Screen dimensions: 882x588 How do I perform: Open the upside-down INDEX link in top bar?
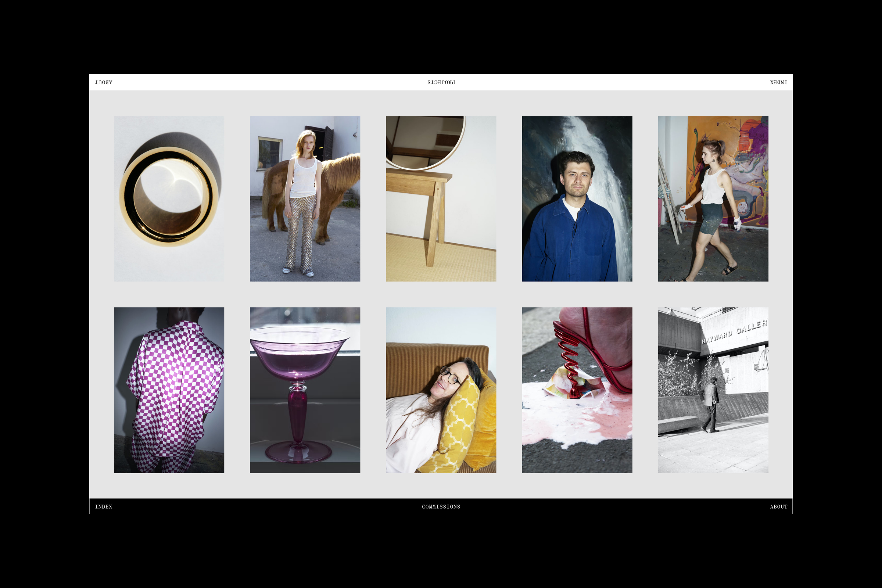[778, 82]
